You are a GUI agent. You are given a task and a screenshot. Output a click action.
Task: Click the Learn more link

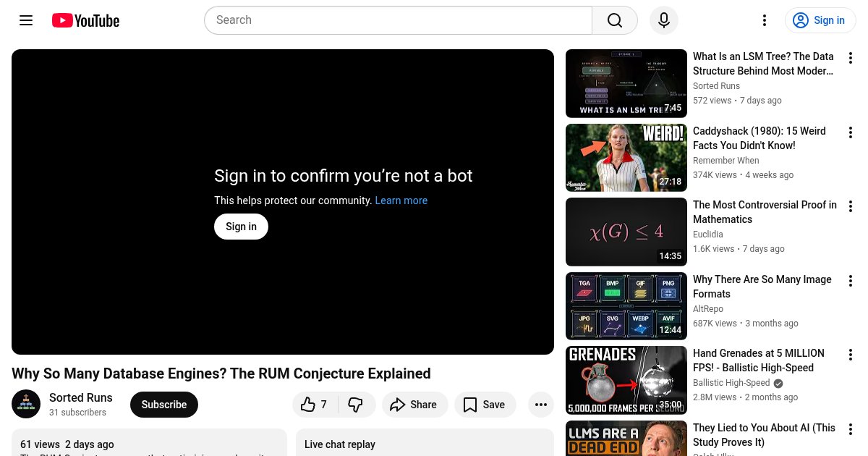tap(401, 200)
